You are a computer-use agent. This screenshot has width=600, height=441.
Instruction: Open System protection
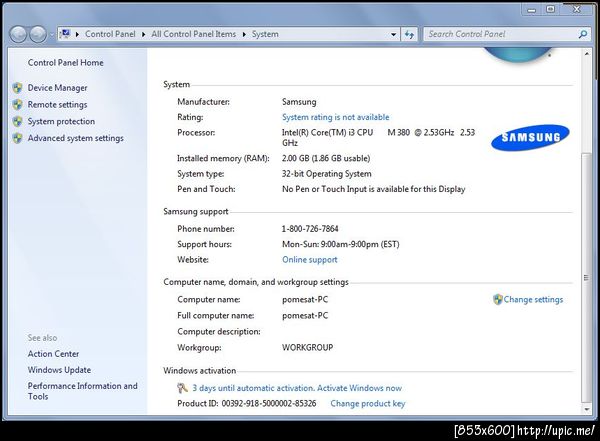click(x=61, y=121)
